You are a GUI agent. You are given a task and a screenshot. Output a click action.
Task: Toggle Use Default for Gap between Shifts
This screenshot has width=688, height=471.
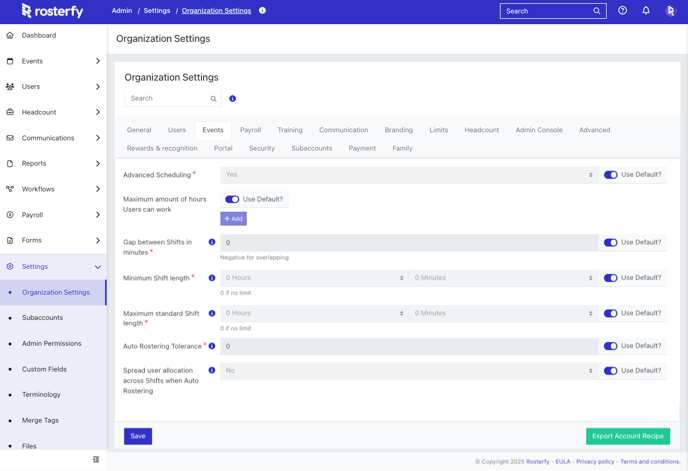click(610, 242)
